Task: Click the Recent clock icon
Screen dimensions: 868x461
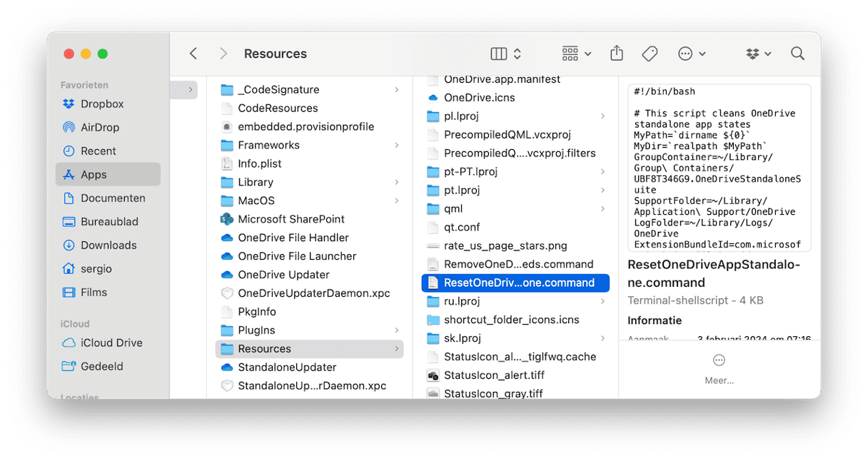Action: tap(69, 151)
